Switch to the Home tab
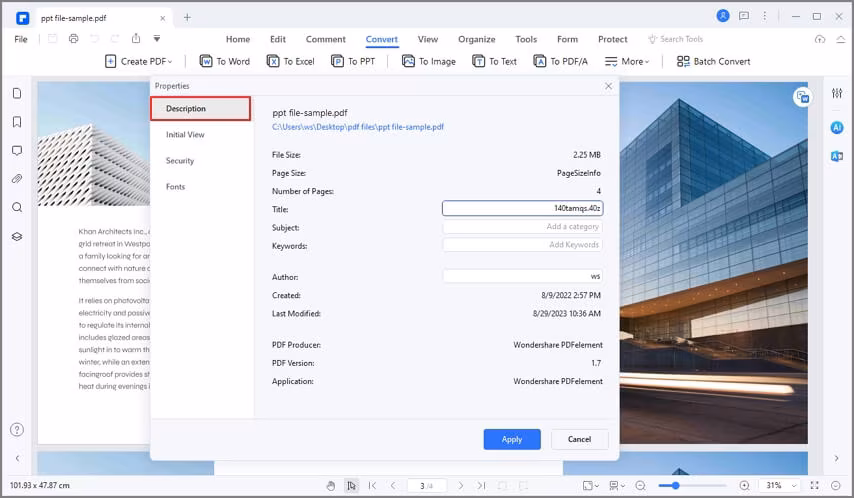This screenshot has height=498, width=854. [x=238, y=39]
